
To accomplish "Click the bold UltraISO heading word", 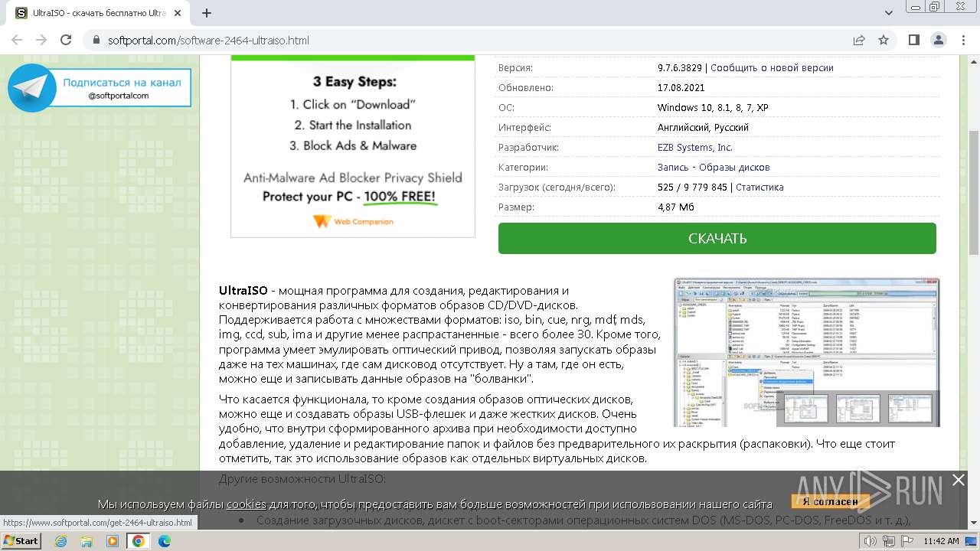I will coord(243,290).
